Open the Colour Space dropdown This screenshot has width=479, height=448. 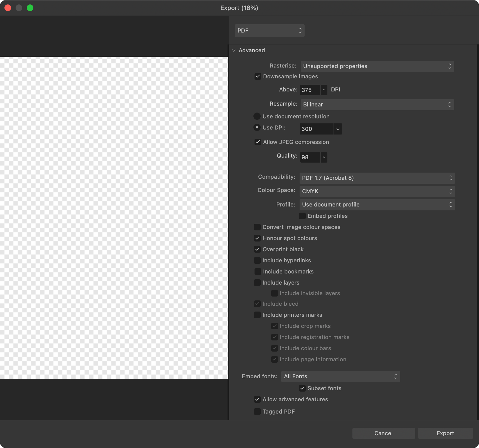coord(377,191)
